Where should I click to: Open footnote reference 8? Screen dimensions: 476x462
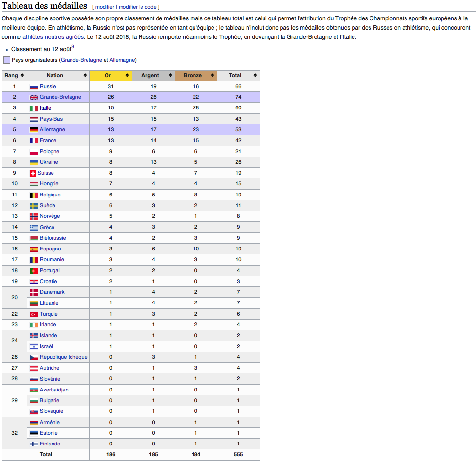coord(73,47)
